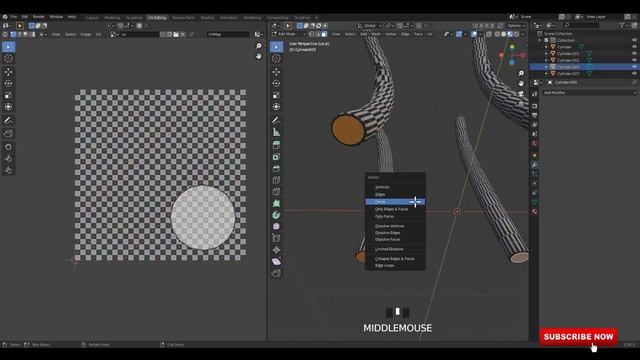This screenshot has height=360, width=640.
Task: Select the Cursor tool in 3D viewport toolbar
Action: click(276, 58)
